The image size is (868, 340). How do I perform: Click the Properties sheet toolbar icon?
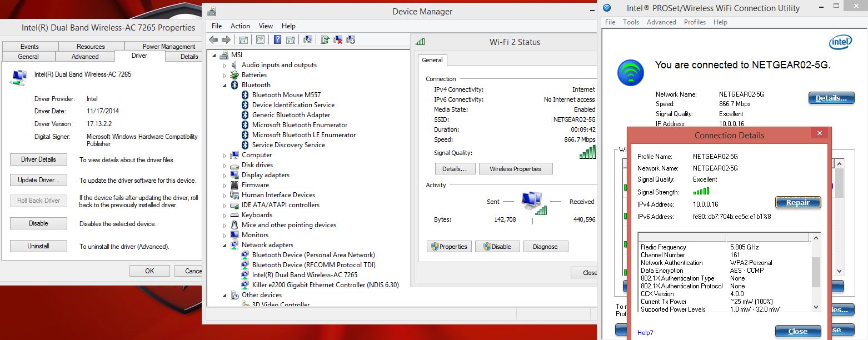(x=260, y=39)
